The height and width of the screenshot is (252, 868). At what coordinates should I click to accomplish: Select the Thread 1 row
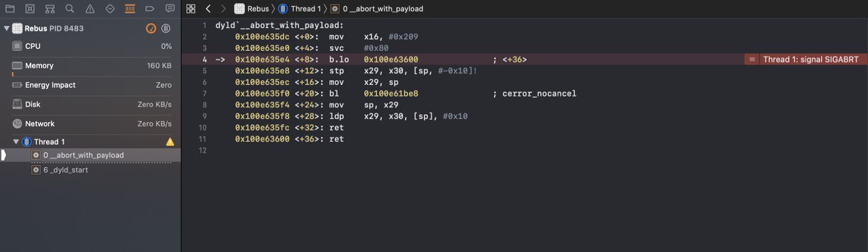[x=91, y=142]
